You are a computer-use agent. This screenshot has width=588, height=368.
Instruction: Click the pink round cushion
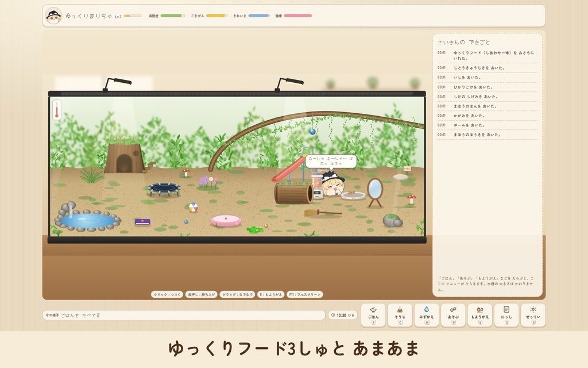click(x=226, y=220)
